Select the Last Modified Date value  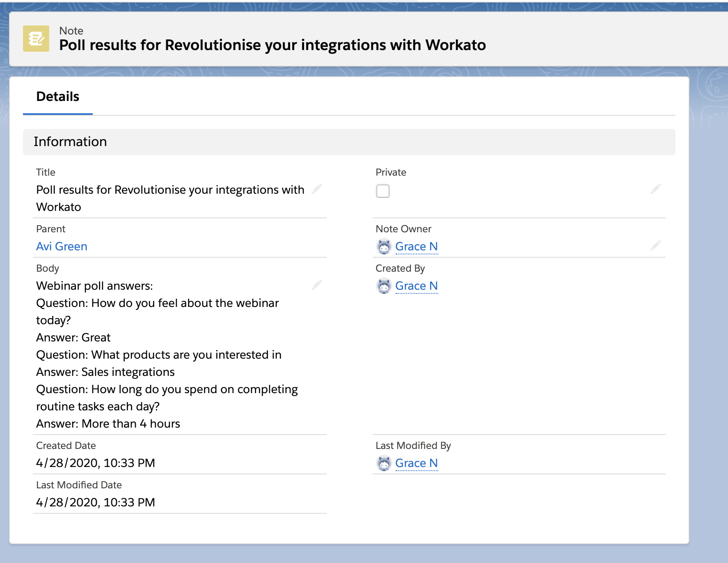pyautogui.click(x=95, y=502)
